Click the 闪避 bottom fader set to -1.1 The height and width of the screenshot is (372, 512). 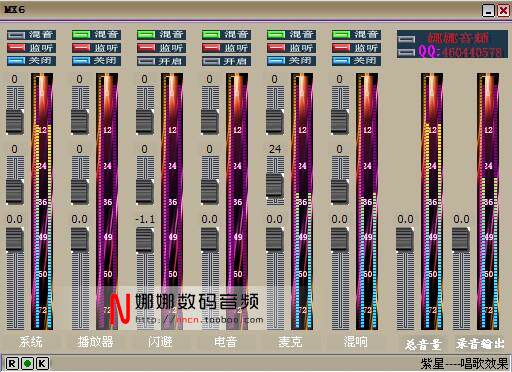tap(145, 240)
